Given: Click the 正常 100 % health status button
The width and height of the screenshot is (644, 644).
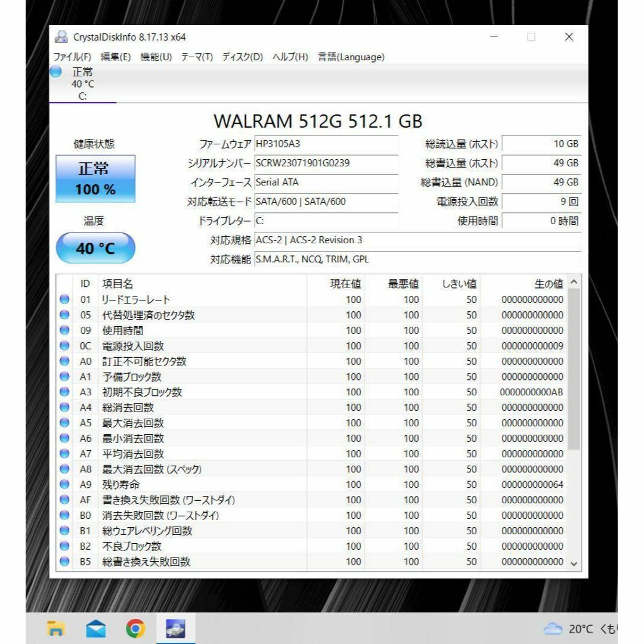Looking at the screenshot, I should coord(95,179).
